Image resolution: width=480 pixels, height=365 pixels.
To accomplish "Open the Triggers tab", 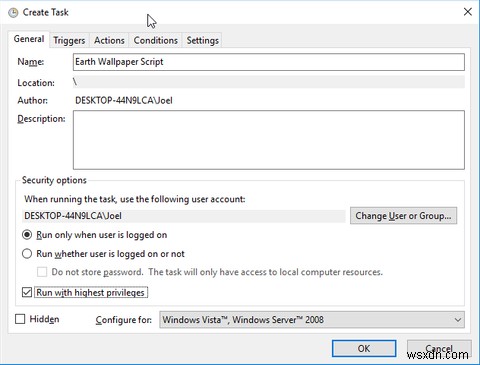I will click(x=69, y=40).
